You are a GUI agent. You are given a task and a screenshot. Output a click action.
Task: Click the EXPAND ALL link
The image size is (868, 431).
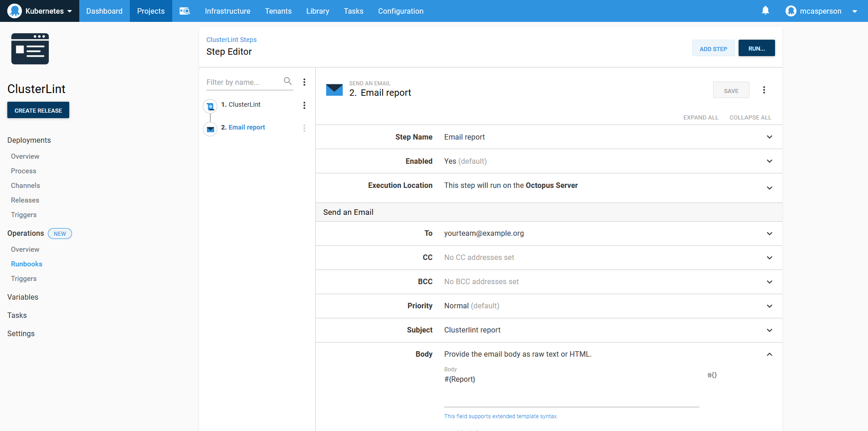tap(701, 117)
